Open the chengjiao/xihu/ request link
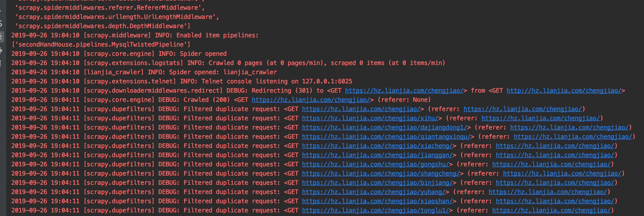 [370, 118]
